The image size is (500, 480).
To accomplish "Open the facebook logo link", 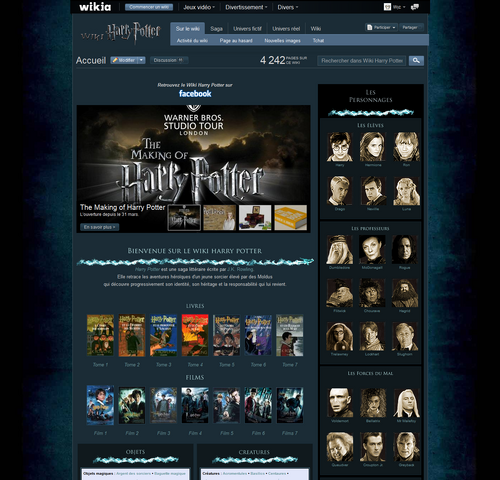I will coord(195,94).
